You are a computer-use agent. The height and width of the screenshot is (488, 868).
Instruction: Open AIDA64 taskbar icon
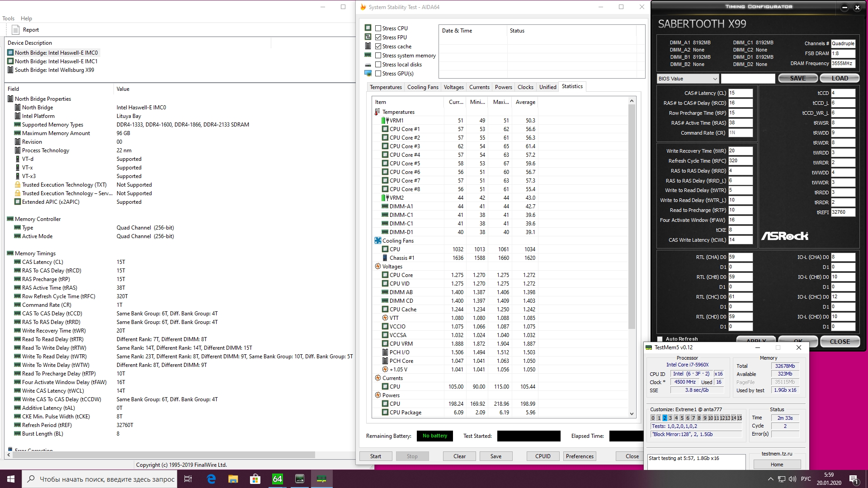click(277, 479)
